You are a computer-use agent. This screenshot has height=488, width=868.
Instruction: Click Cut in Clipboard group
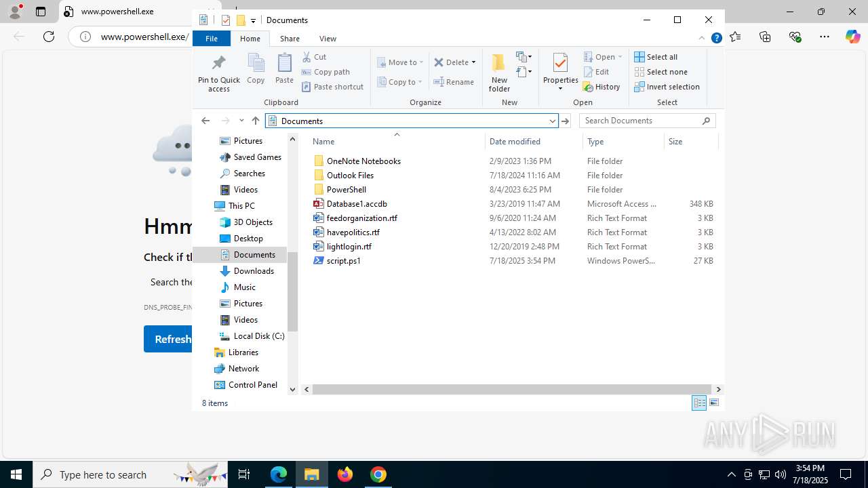click(x=314, y=57)
